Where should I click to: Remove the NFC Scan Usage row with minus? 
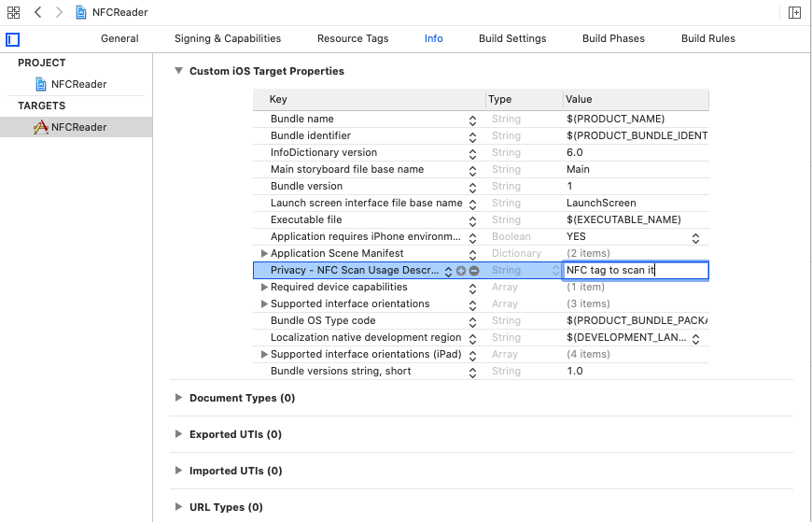tap(474, 271)
